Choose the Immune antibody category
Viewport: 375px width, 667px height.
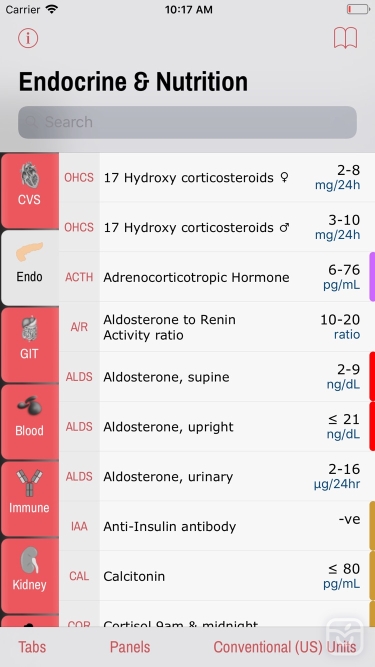click(x=30, y=499)
